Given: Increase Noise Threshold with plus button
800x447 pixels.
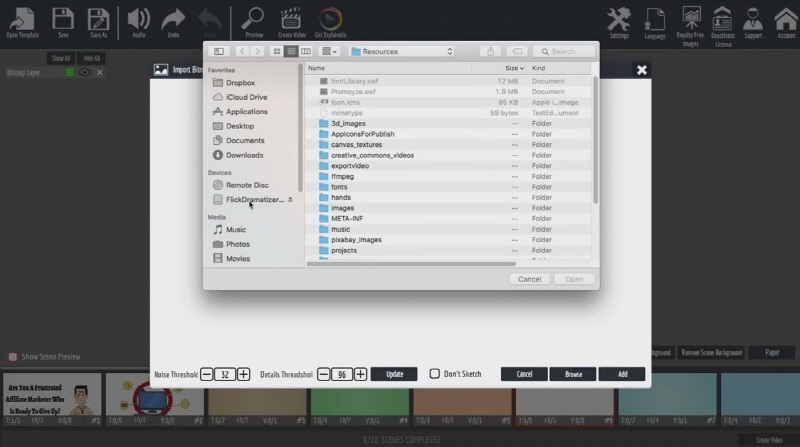Looking at the screenshot, I should pos(243,374).
